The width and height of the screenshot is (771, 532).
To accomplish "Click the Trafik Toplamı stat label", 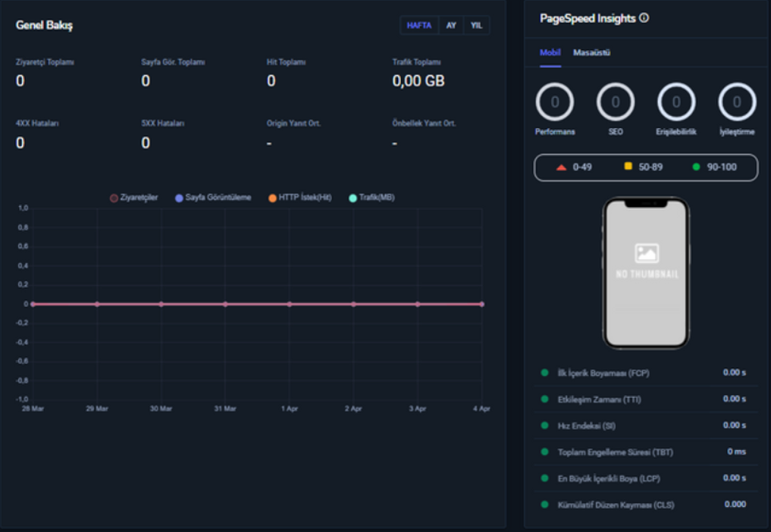I will coord(416,62).
